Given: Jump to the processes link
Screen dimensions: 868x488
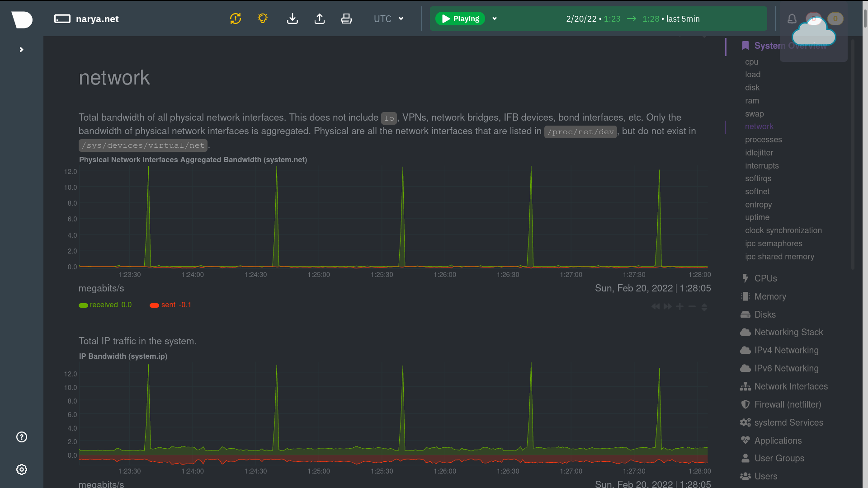Looking at the screenshot, I should tap(763, 140).
